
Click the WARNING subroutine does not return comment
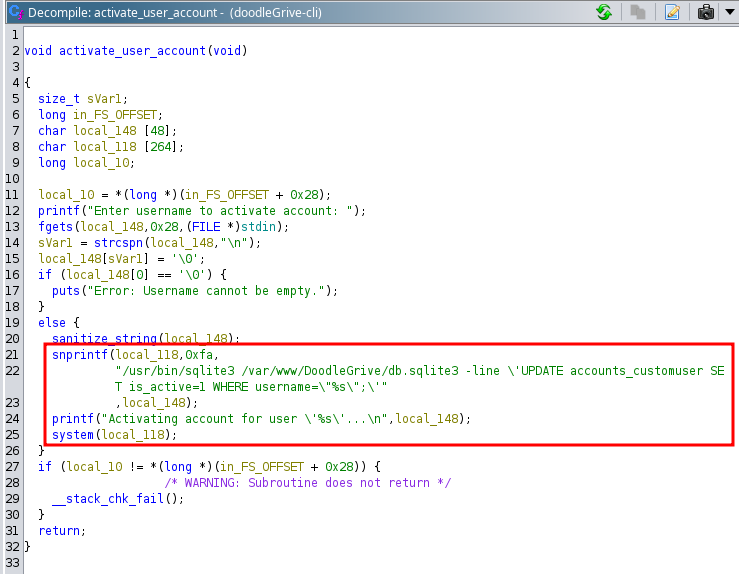click(308, 483)
